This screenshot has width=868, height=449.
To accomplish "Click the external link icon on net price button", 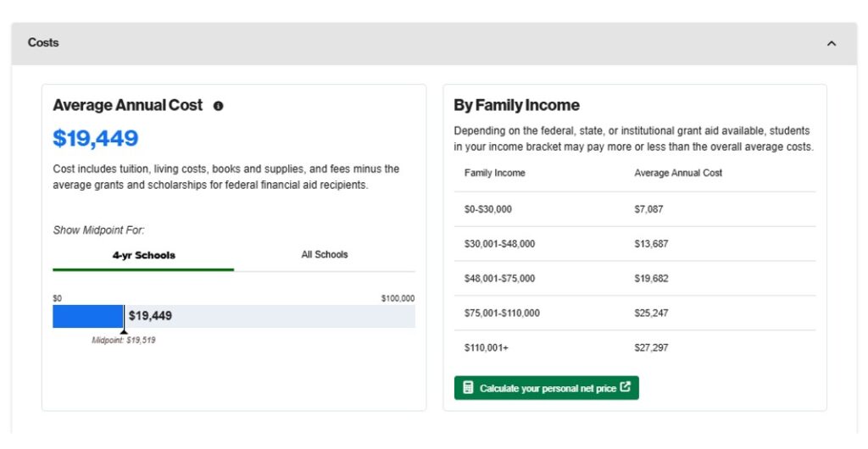I will pos(626,387).
